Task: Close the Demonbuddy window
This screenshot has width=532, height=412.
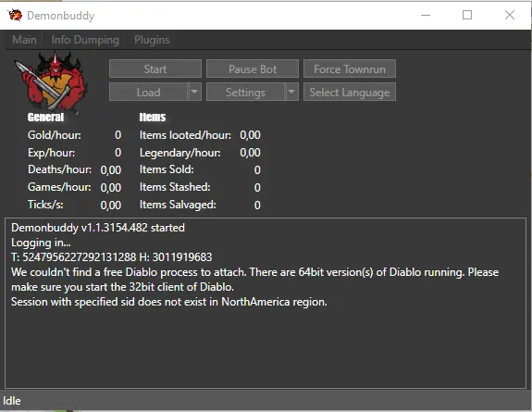Action: (x=510, y=15)
